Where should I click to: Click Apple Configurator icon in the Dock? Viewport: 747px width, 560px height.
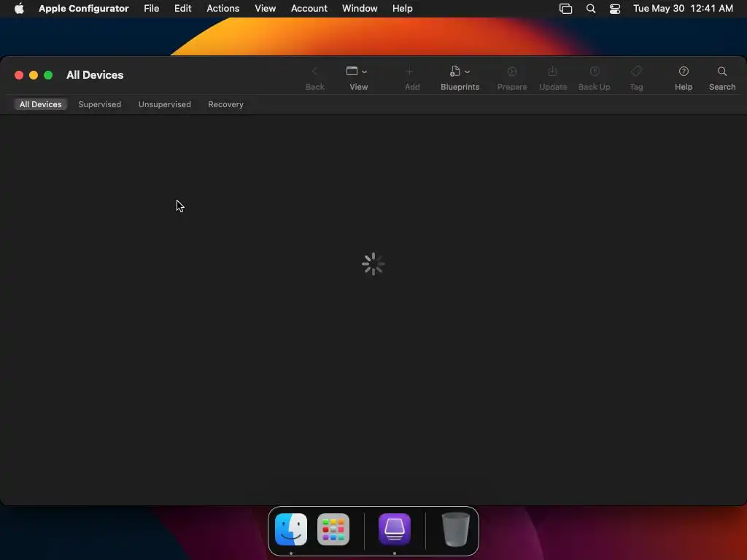point(395,529)
